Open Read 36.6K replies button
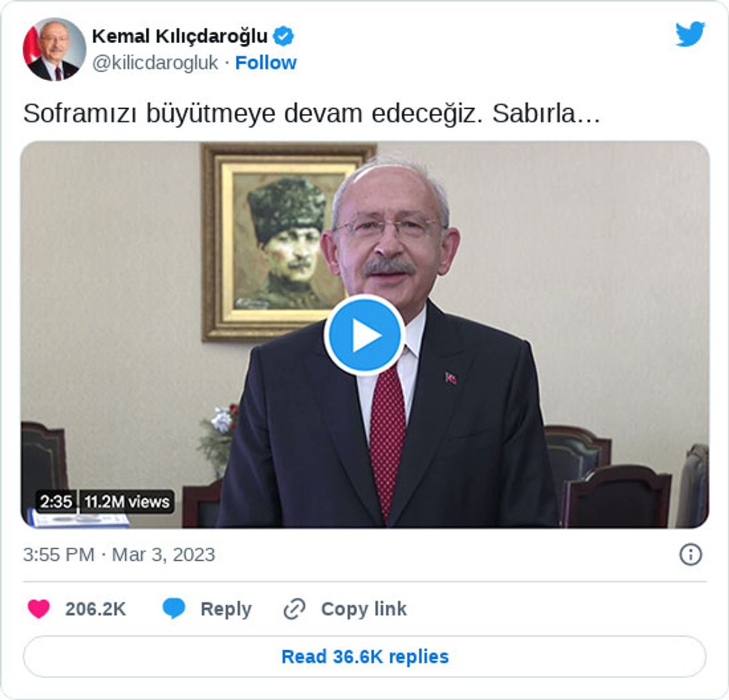 (364, 656)
